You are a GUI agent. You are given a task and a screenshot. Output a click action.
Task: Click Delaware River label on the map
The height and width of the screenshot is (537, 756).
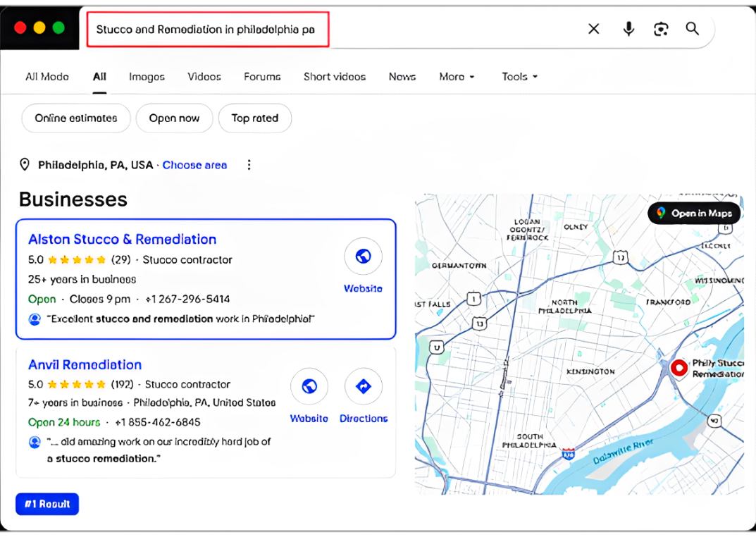pyautogui.click(x=623, y=452)
